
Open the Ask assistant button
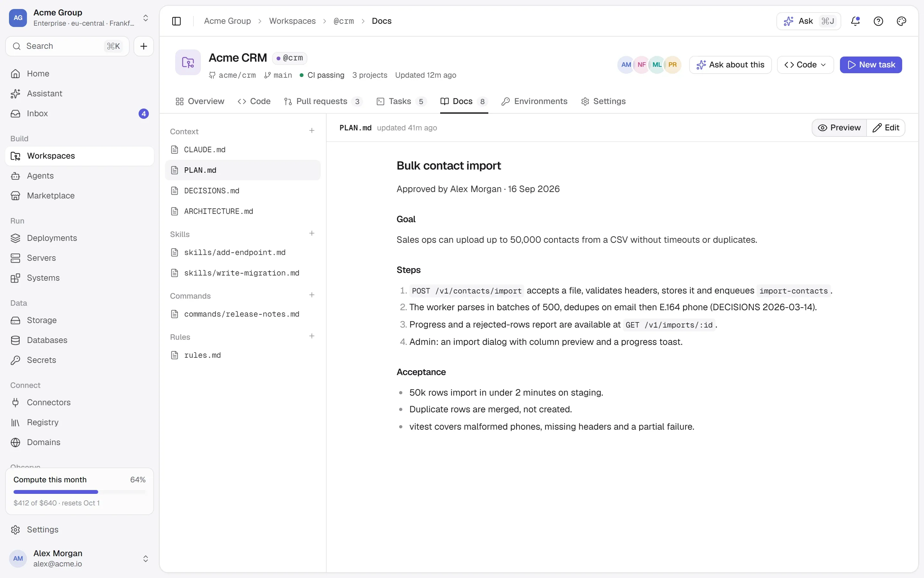(x=809, y=21)
